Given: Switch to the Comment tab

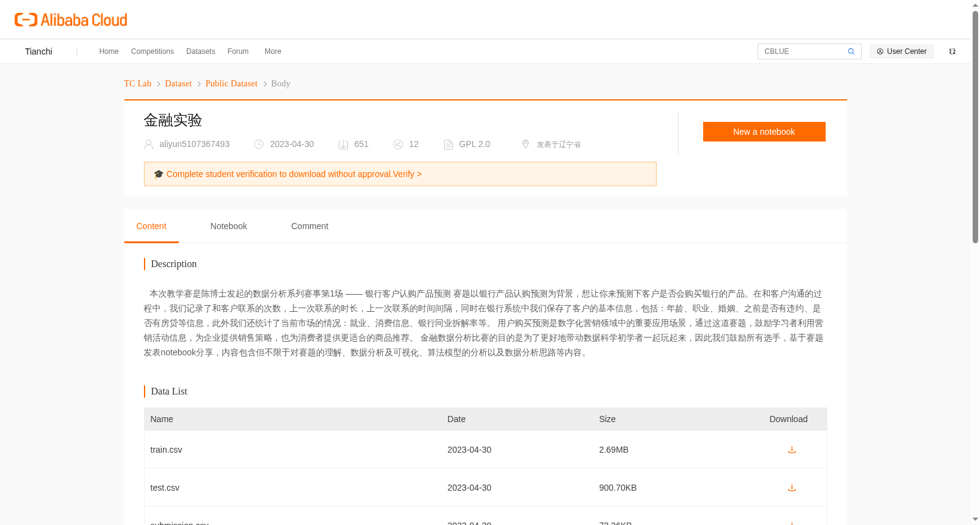Looking at the screenshot, I should pyautogui.click(x=309, y=226).
